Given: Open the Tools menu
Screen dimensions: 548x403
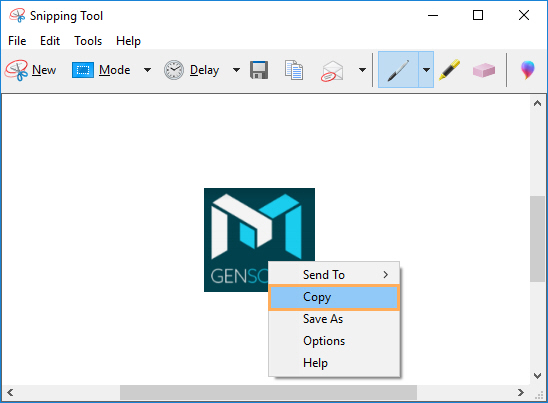Looking at the screenshot, I should coord(88,41).
